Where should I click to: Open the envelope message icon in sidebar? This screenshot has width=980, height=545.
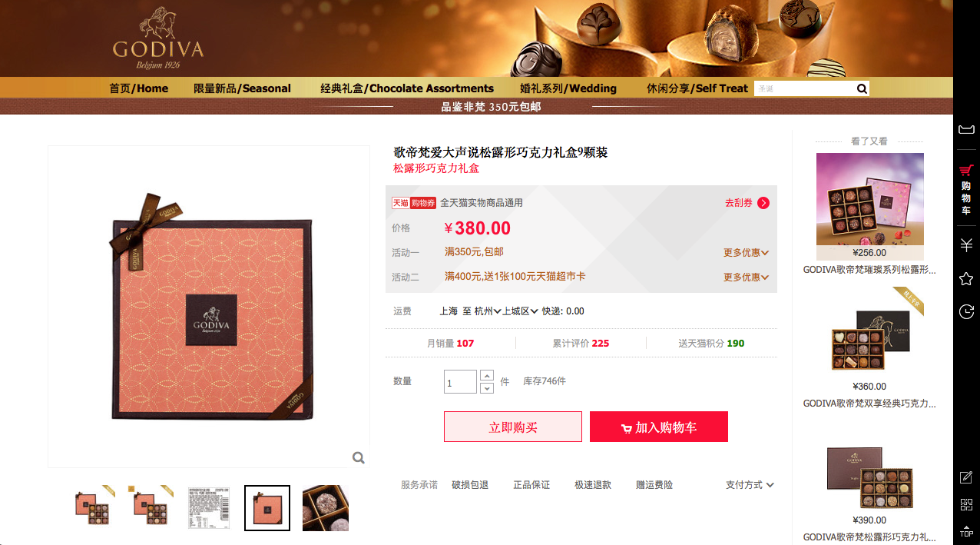[966, 129]
